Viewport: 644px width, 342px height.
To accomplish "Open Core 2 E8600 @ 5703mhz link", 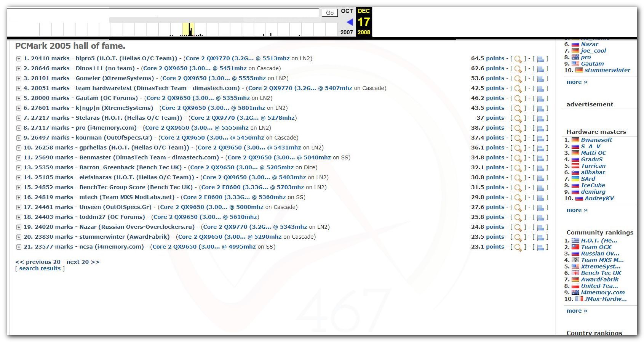I will [252, 187].
